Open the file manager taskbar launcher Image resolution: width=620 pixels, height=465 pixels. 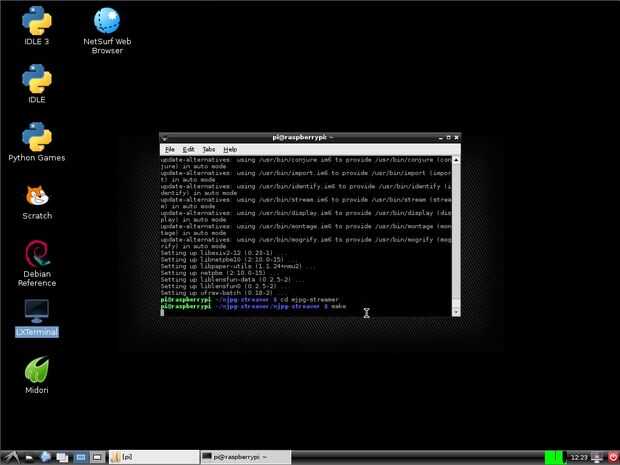click(29, 458)
